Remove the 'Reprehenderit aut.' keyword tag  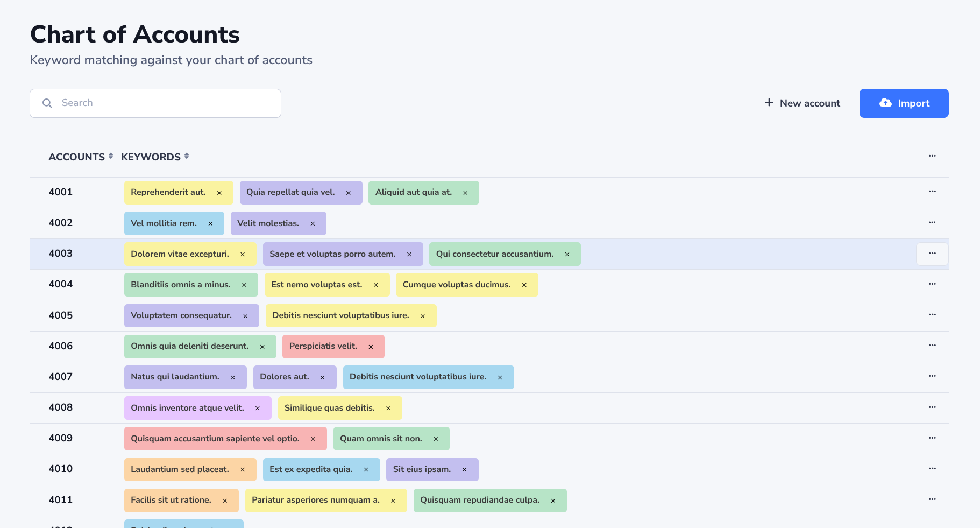(219, 193)
